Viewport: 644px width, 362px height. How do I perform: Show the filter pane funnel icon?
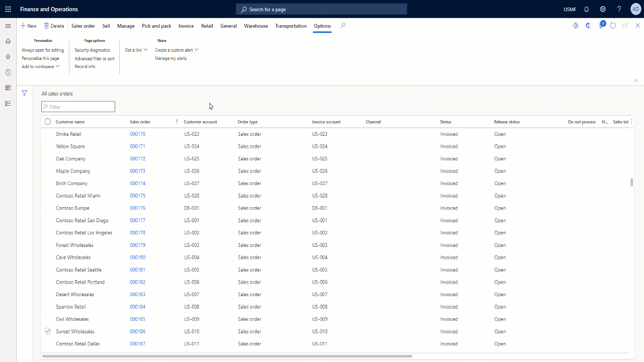[24, 94]
